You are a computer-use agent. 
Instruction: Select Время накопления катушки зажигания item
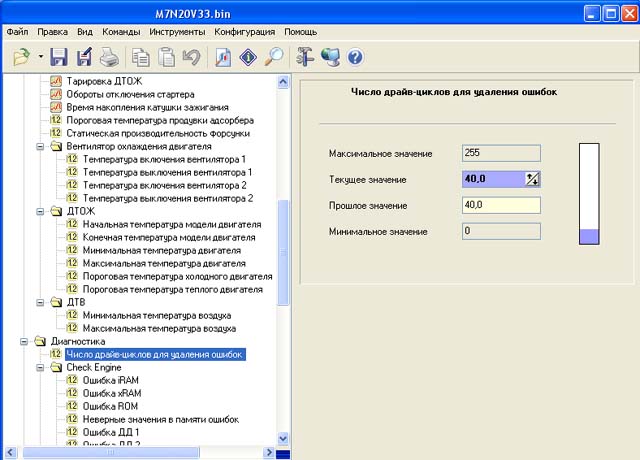tap(147, 107)
